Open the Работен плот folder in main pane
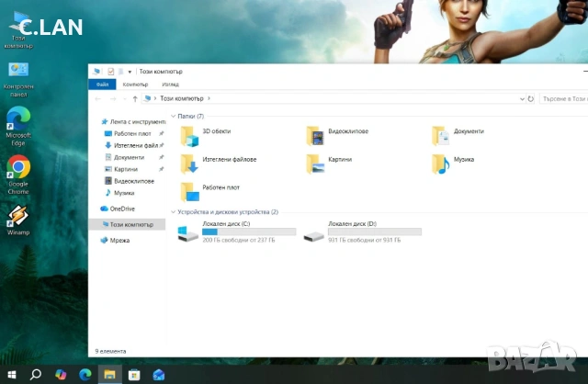This screenshot has height=384, width=588. (x=209, y=192)
